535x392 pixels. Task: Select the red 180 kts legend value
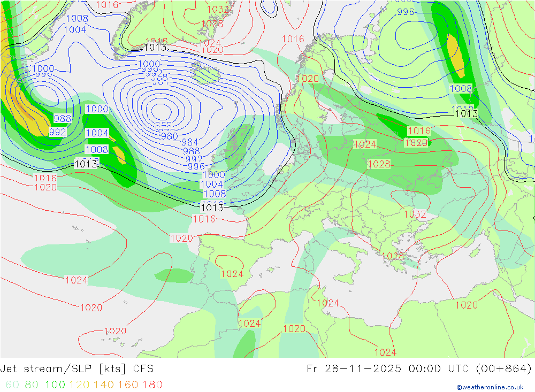152,385
